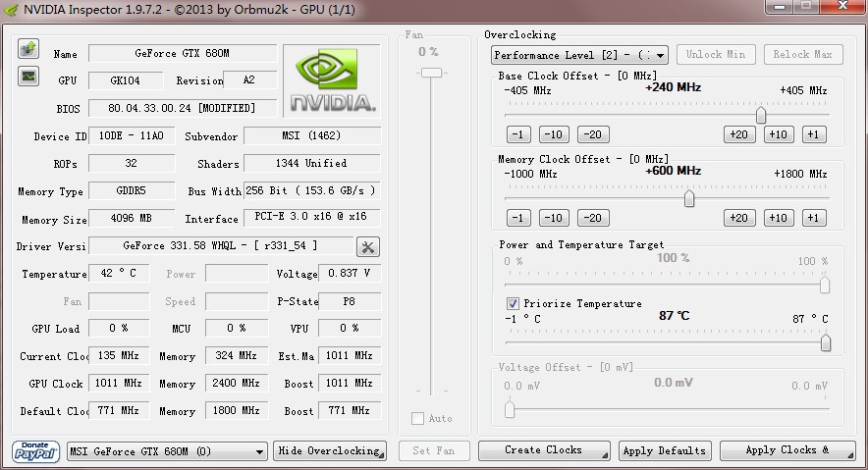Click the Memory Clock Offset slider thumb
The height and width of the screenshot is (470, 868).
[x=689, y=198]
